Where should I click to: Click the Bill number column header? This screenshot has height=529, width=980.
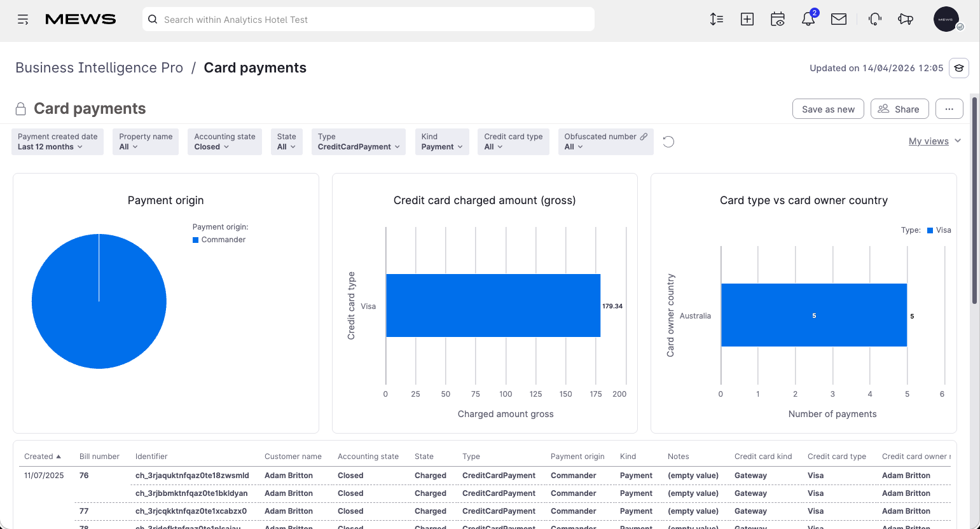[x=99, y=457]
